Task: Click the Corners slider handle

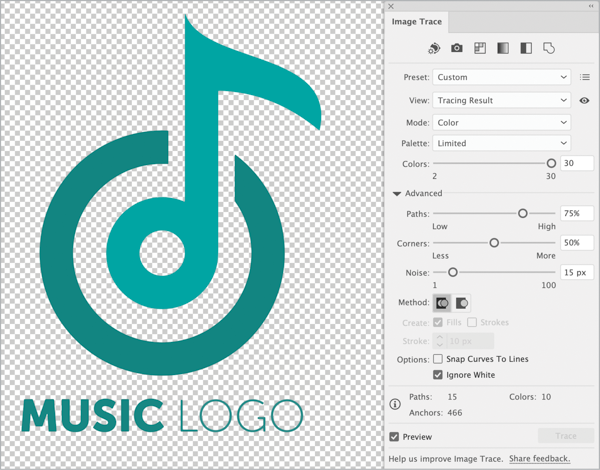Action: pos(494,243)
